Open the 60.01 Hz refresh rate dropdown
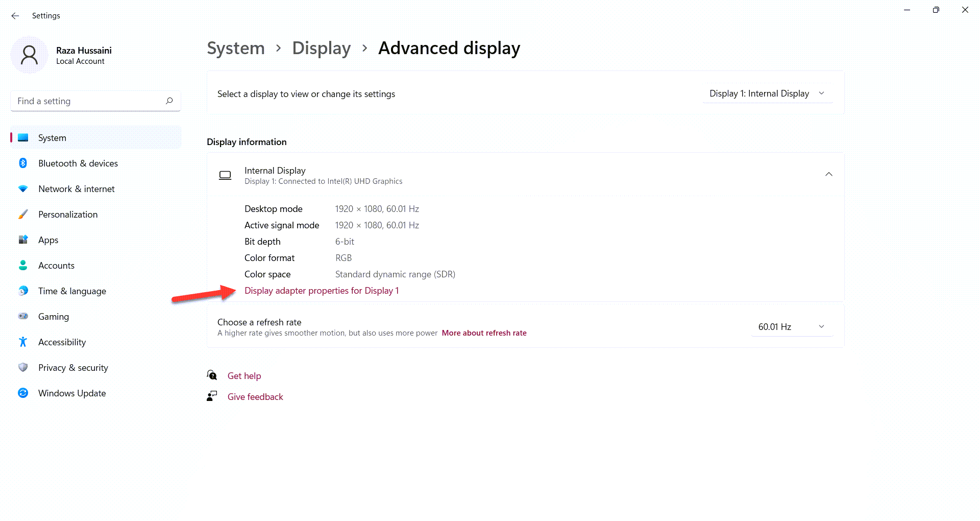980x521 pixels. pos(791,327)
